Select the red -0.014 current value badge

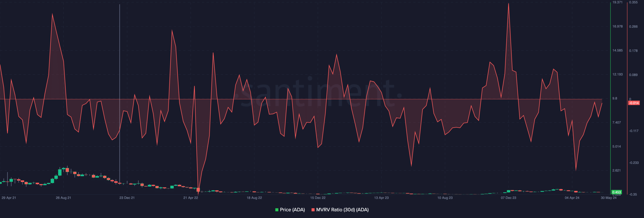[634, 103]
